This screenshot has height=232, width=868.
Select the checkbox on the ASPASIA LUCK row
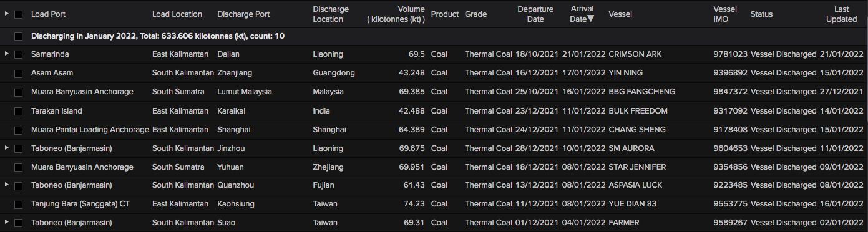tap(18, 186)
